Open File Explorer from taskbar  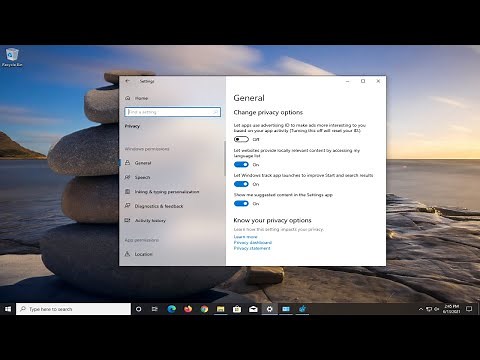click(220, 309)
